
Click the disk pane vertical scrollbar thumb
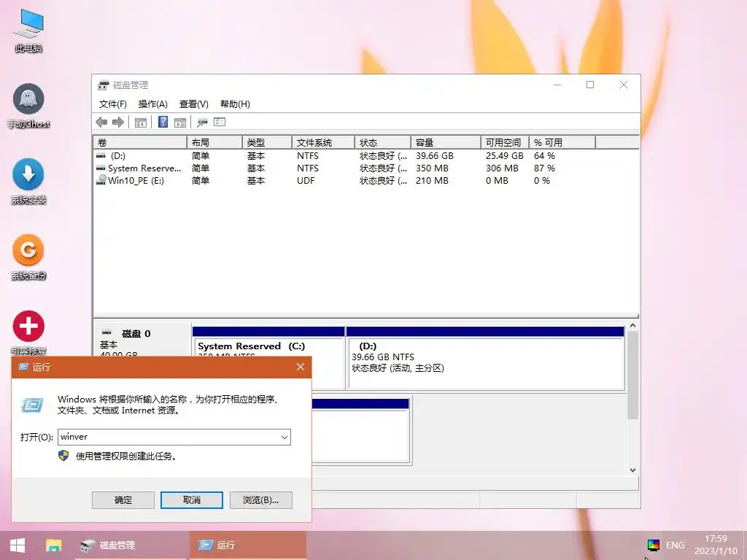632,376
